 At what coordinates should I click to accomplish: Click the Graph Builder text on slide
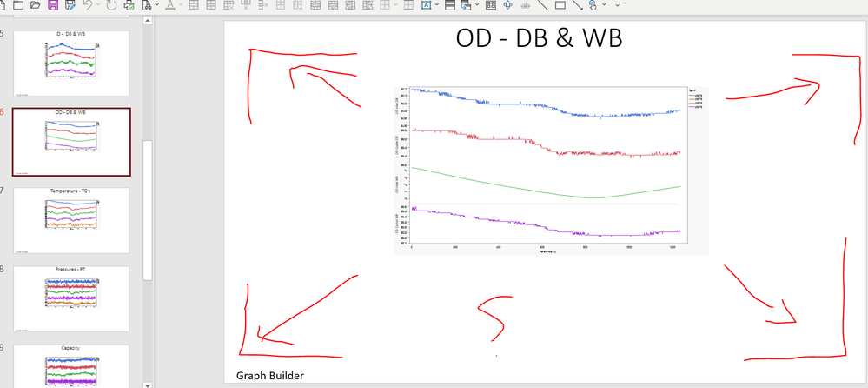tap(270, 375)
